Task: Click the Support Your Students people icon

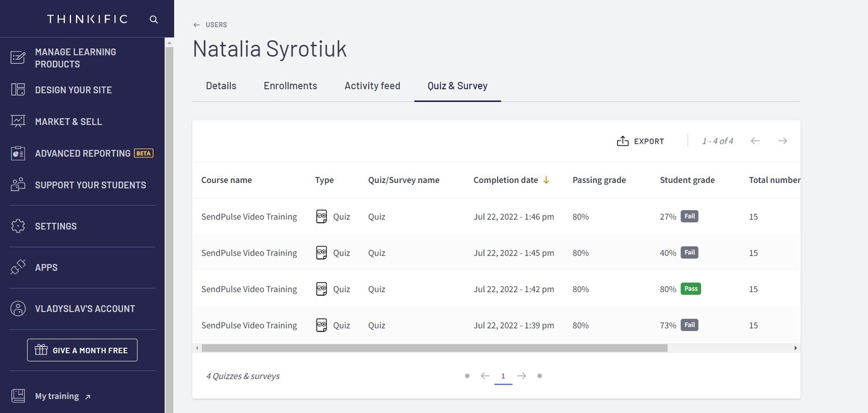Action: [18, 185]
